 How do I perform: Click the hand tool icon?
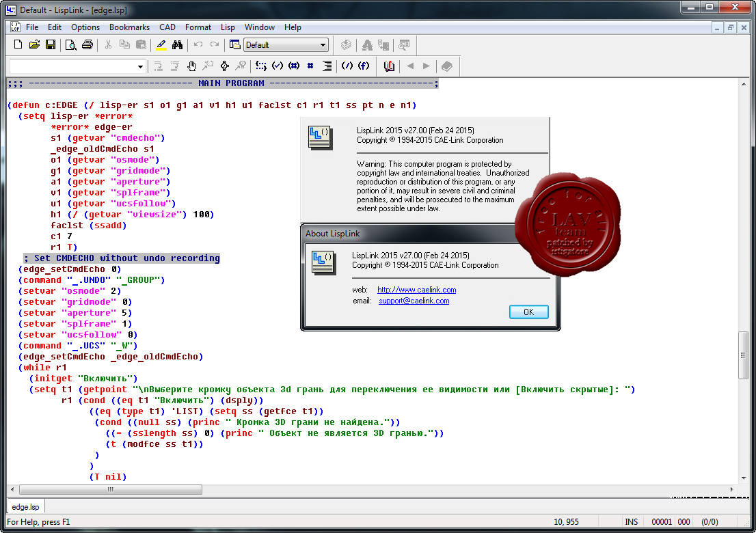(191, 66)
